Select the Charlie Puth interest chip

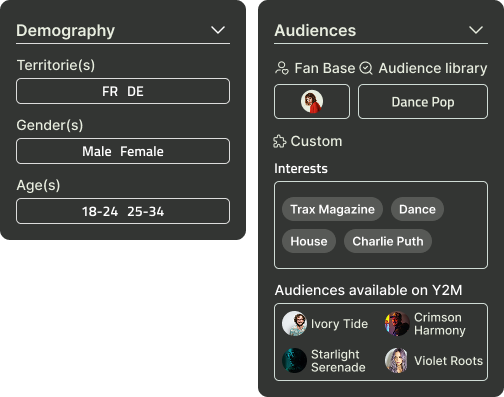point(388,241)
